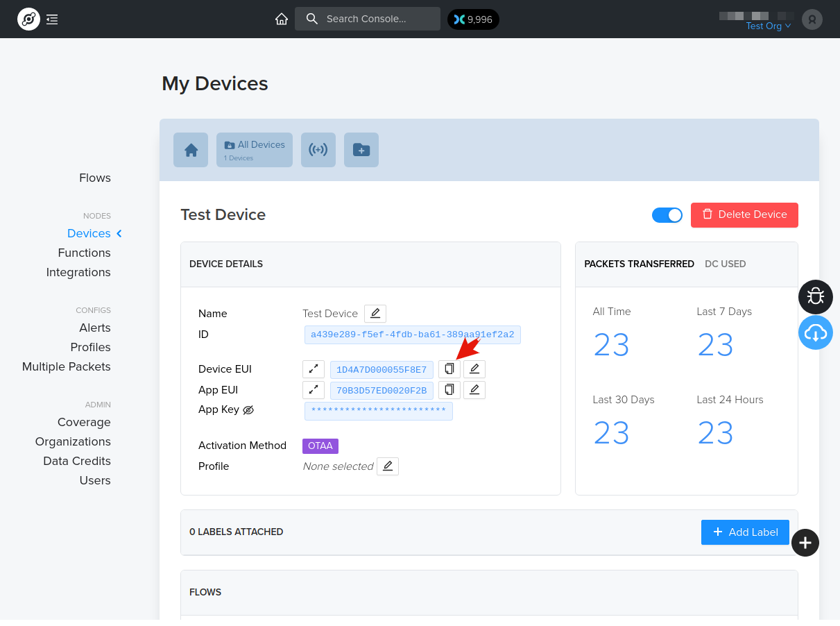Screen dimensions: 840x626
Task: Open the debug bug icon panel
Action: point(815,297)
